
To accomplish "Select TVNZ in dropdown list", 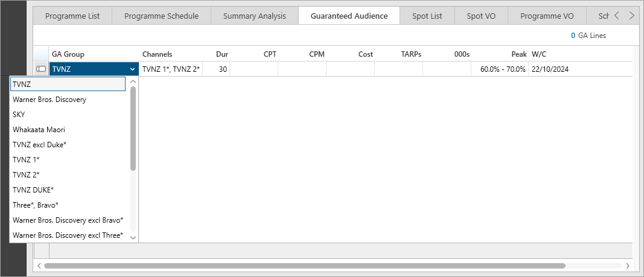I will coord(68,84).
